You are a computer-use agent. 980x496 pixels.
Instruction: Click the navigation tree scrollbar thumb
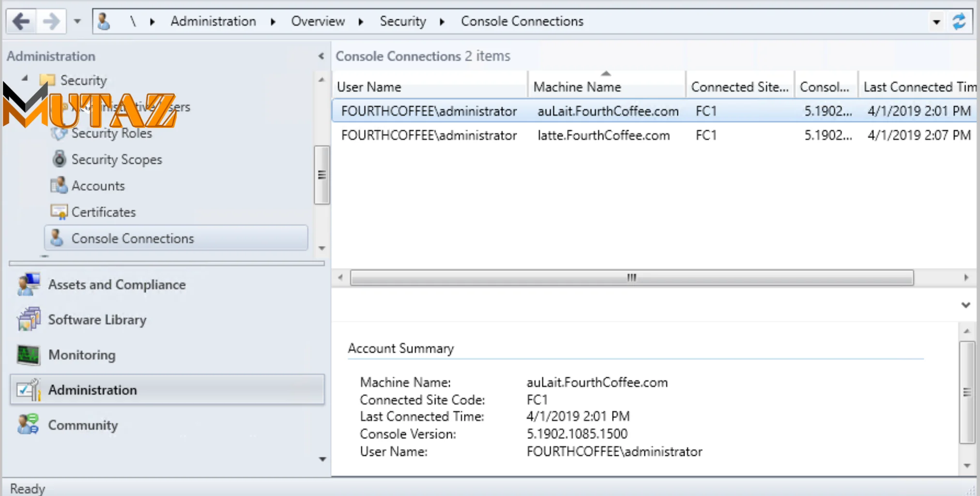(322, 175)
